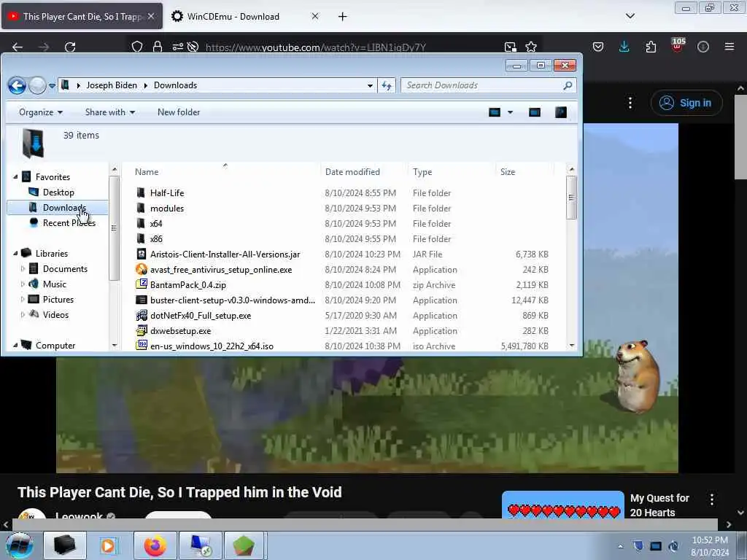Expand the Videos library node
Screen dimensions: 747x560
[x=23, y=314]
